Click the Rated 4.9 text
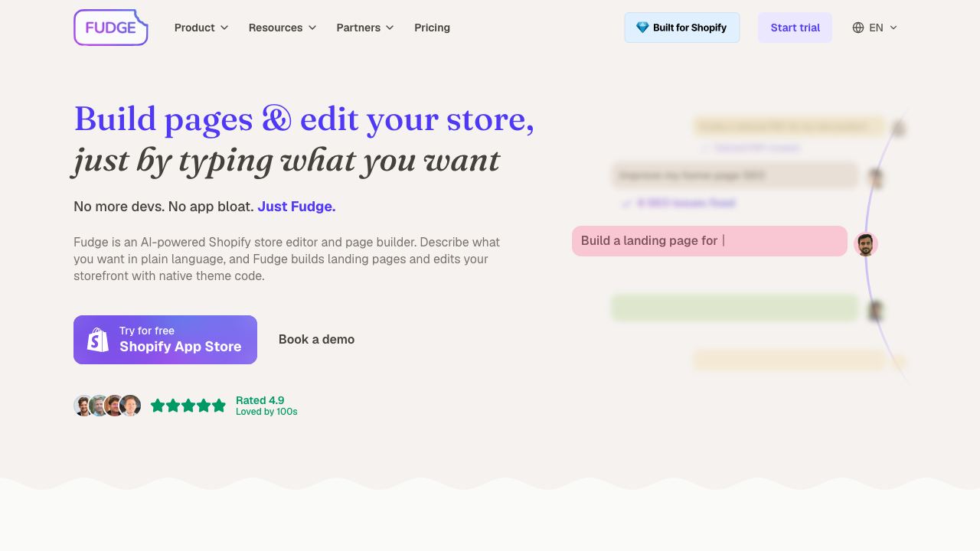 pyautogui.click(x=260, y=400)
